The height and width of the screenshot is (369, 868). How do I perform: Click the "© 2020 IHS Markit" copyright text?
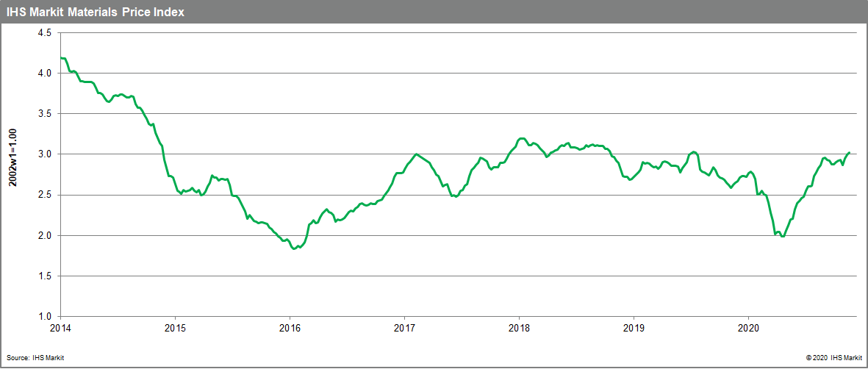click(833, 359)
